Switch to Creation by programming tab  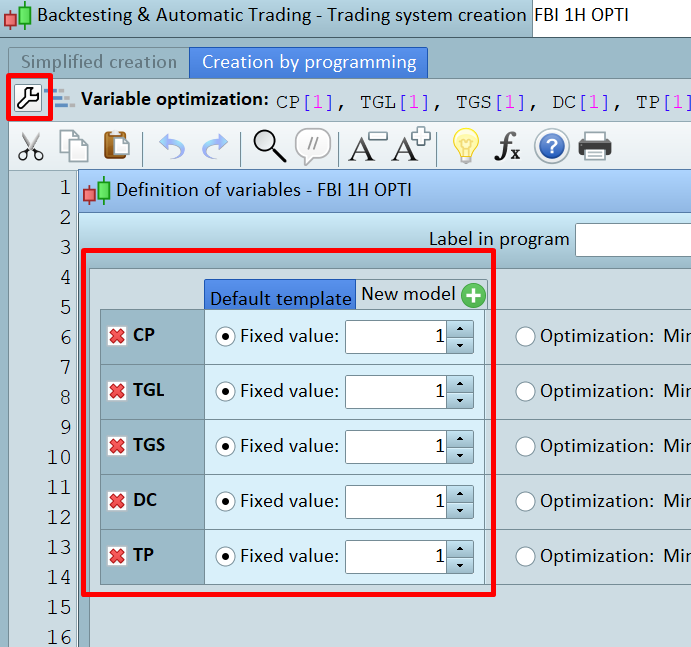[x=308, y=63]
